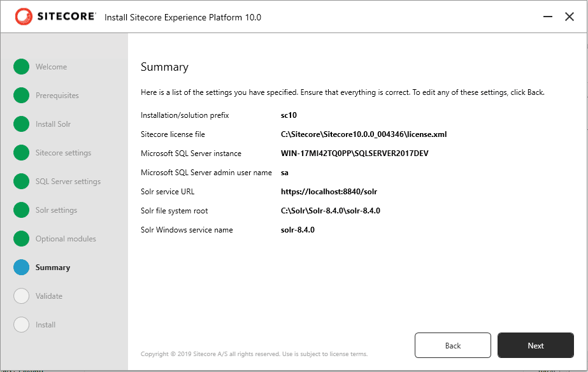The height and width of the screenshot is (372, 588).
Task: Select the Sitecore settings step label
Action: pos(63,153)
